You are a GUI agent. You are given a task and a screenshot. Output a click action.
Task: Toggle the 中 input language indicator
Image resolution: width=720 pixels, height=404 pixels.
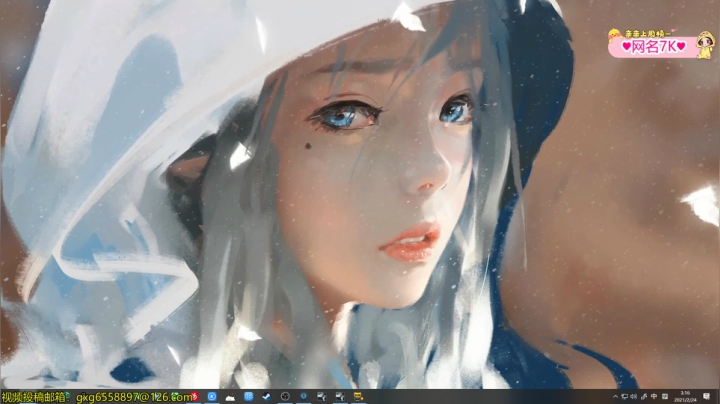tap(654, 397)
